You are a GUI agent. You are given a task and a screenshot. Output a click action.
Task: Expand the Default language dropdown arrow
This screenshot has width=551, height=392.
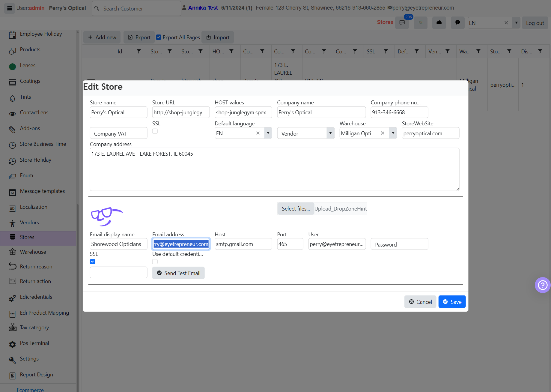click(268, 133)
